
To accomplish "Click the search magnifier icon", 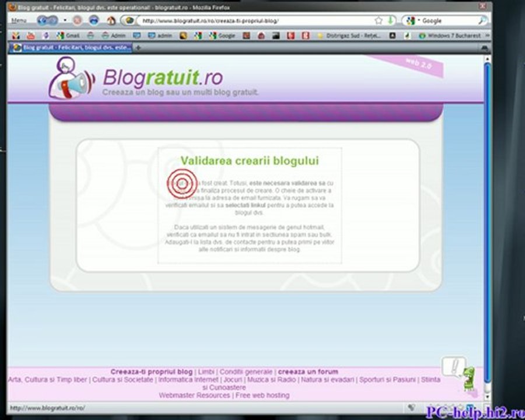I will (481, 21).
